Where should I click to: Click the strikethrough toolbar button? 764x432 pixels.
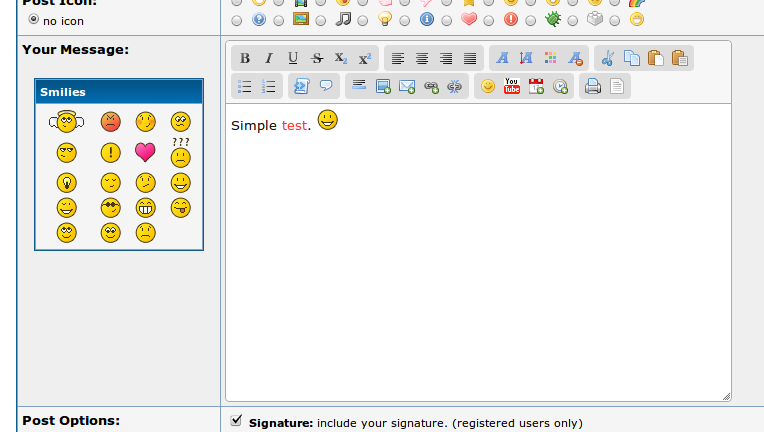pos(317,58)
